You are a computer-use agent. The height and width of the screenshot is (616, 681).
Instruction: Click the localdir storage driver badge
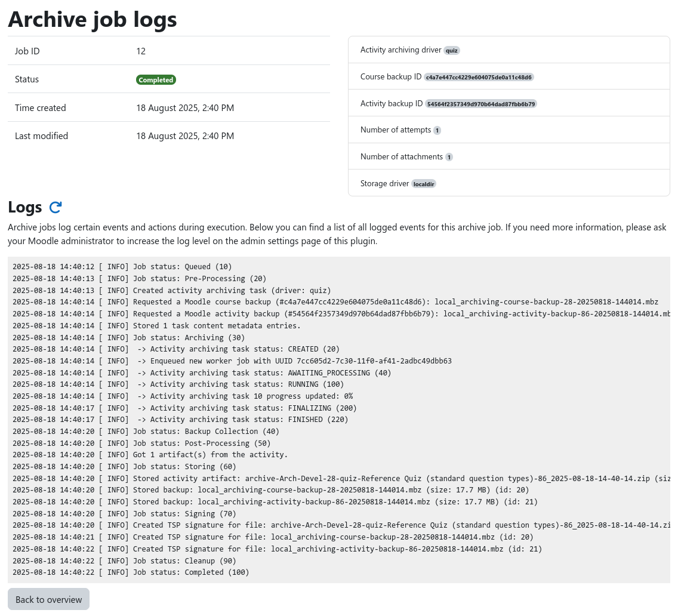click(423, 184)
